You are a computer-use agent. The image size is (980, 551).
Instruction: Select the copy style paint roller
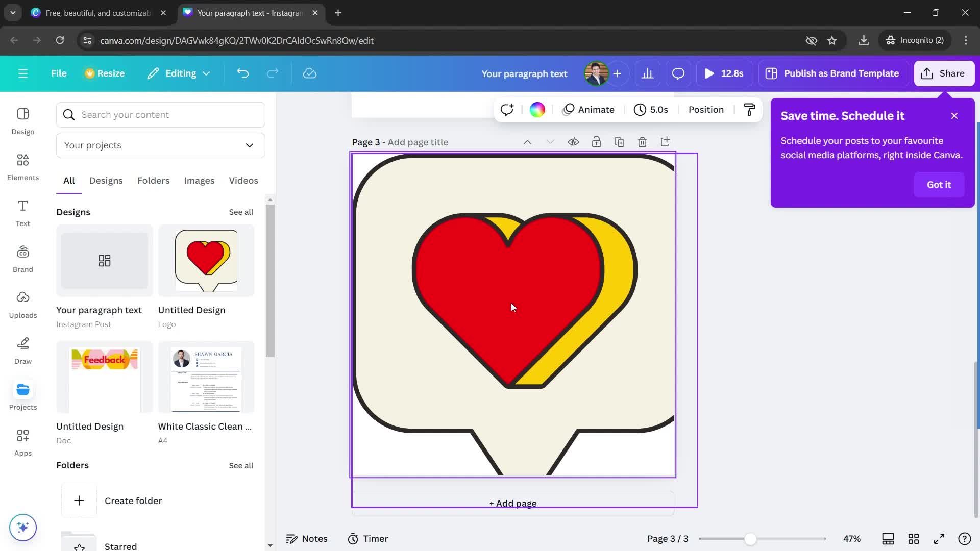point(749,110)
